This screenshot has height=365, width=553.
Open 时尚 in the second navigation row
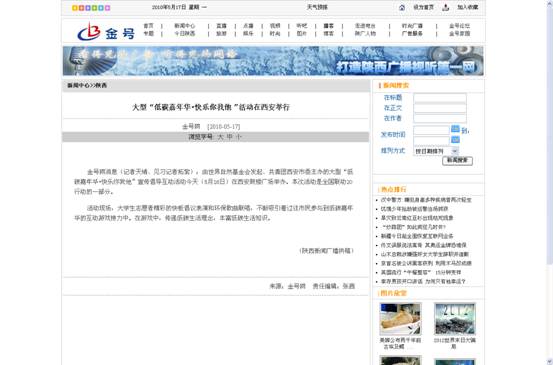pyautogui.click(x=275, y=34)
